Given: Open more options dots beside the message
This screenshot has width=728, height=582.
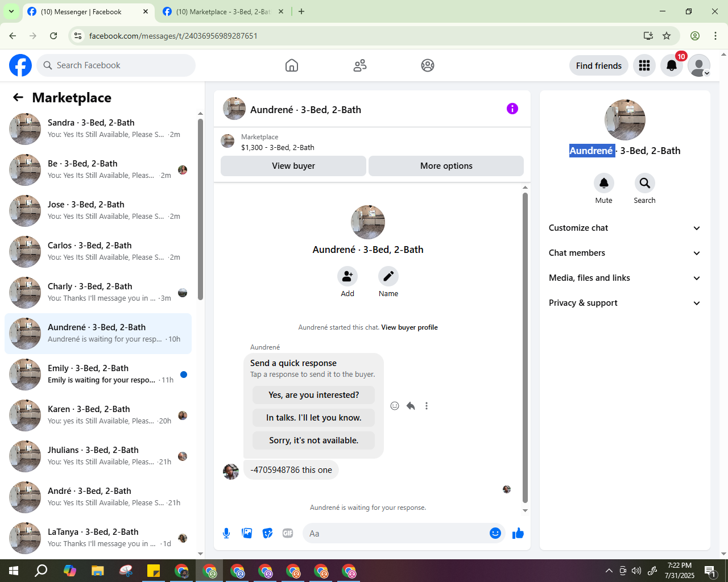Looking at the screenshot, I should 427,406.
